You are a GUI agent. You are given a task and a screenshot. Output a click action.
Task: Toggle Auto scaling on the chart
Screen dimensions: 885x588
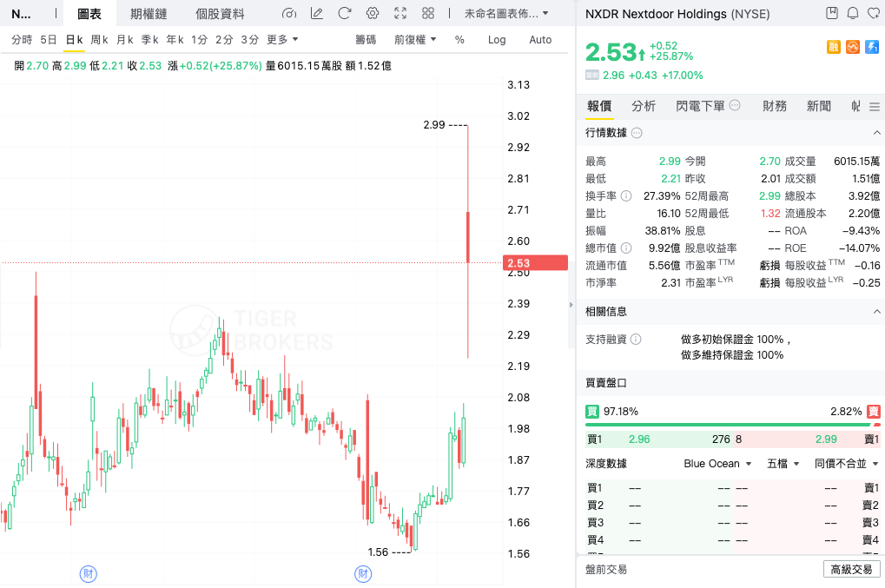tap(540, 40)
